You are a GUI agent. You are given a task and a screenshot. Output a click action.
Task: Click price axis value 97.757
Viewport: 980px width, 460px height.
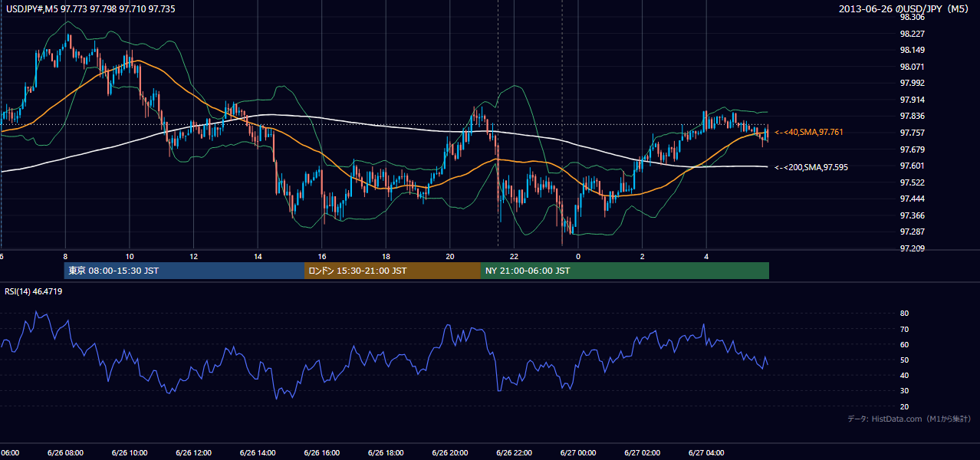pos(912,133)
